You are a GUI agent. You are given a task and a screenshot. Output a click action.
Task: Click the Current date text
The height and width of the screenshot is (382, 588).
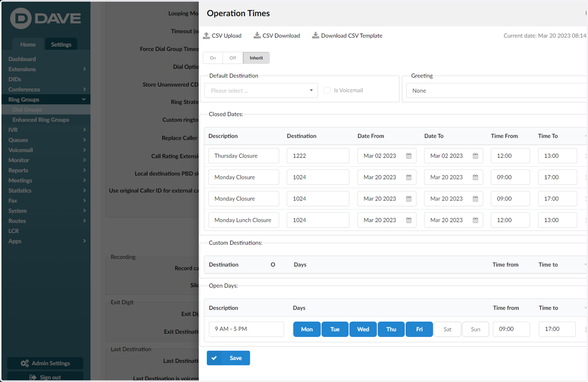pos(545,36)
